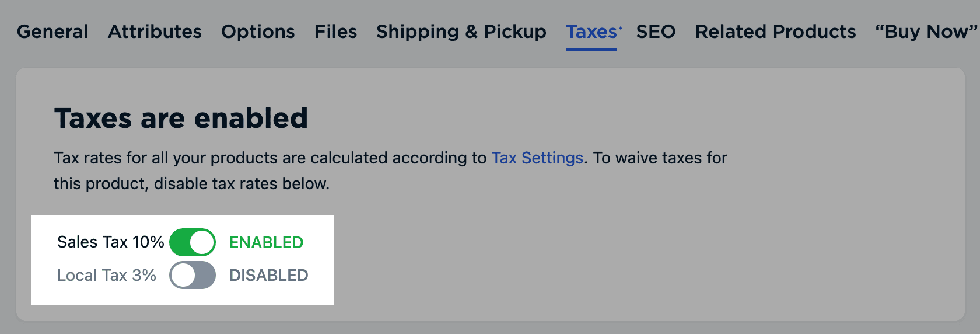Click the "Taxes are enabled" heading

point(181,119)
